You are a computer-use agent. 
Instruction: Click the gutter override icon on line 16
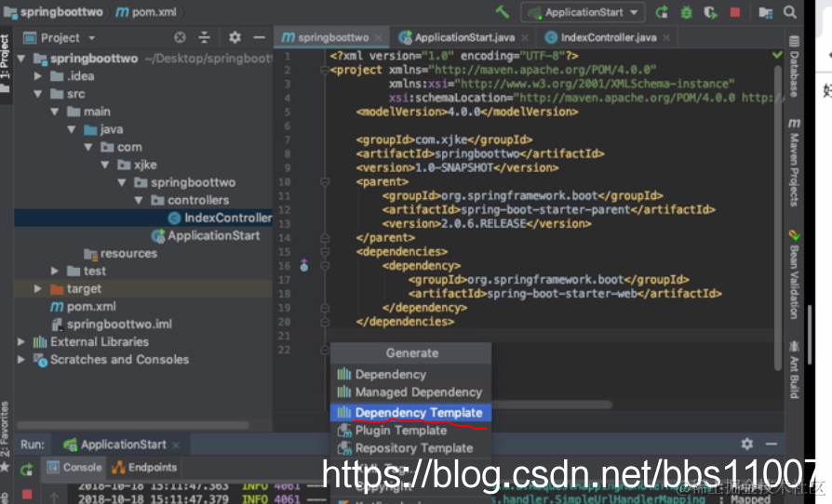[x=304, y=265]
